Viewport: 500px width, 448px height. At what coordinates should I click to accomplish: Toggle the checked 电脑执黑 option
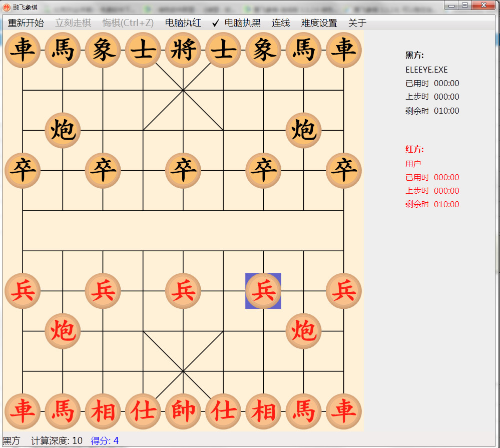click(x=236, y=23)
